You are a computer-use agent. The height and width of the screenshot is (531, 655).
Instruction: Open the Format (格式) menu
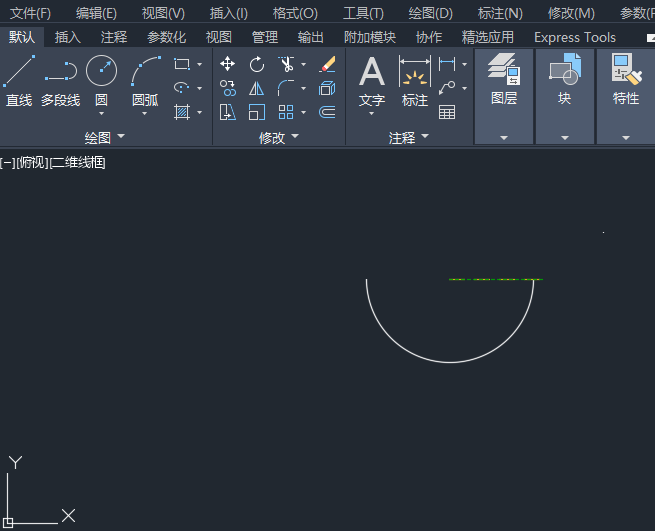(x=295, y=13)
